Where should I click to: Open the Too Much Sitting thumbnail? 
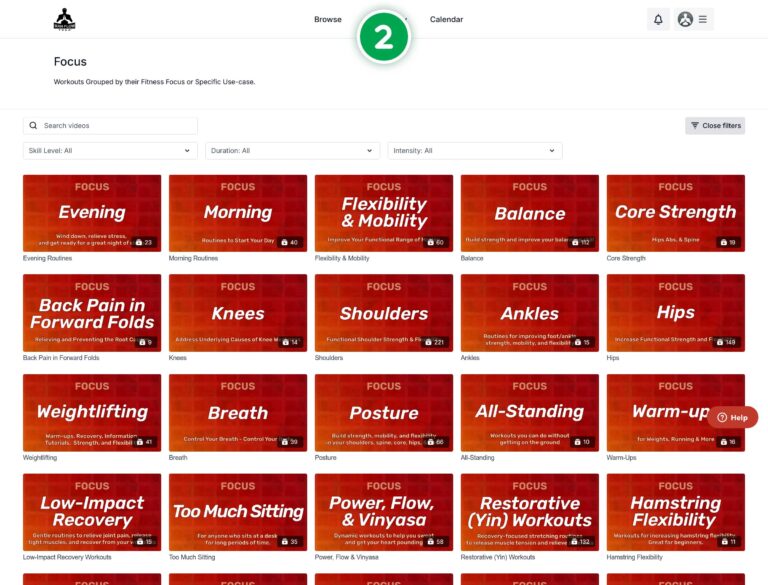click(x=238, y=512)
